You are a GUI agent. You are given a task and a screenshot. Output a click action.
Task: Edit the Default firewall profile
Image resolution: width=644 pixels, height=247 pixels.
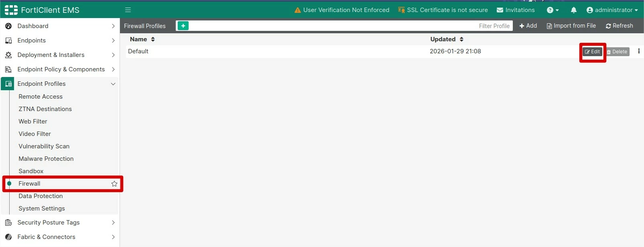point(593,52)
